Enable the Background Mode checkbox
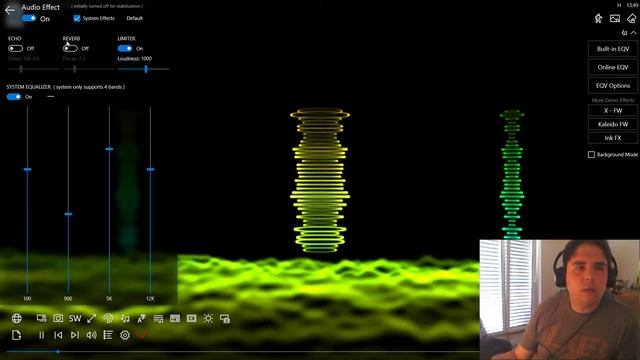 coord(591,154)
